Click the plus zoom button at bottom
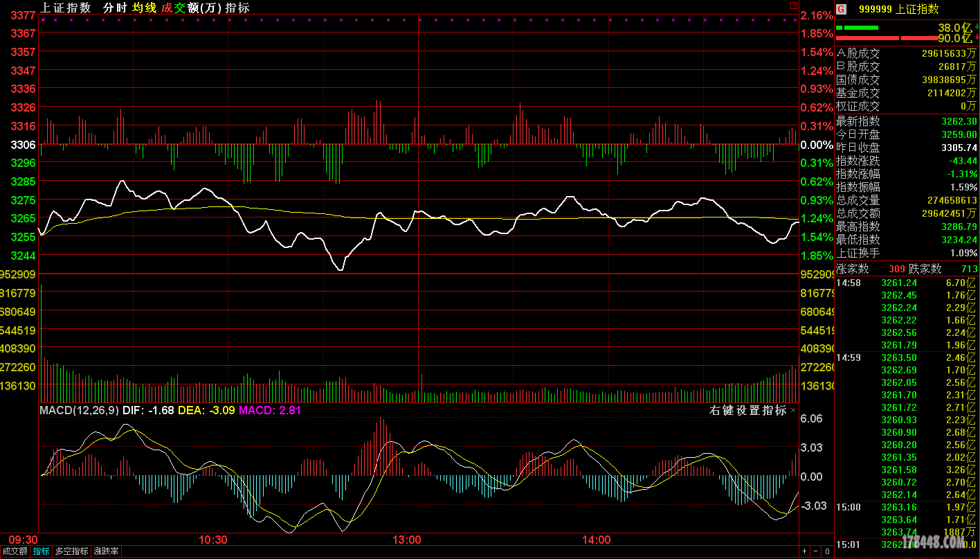The image size is (980, 559). [x=804, y=551]
